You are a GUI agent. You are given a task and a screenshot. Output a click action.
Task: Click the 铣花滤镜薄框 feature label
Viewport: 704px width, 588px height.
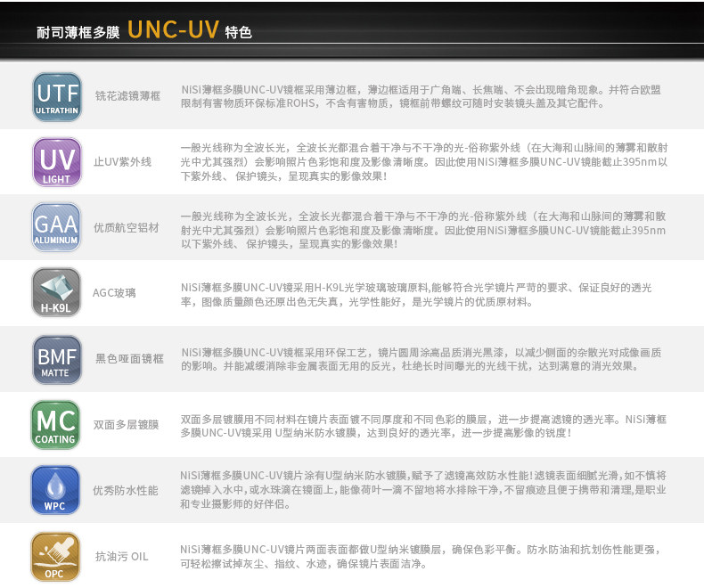[128, 96]
